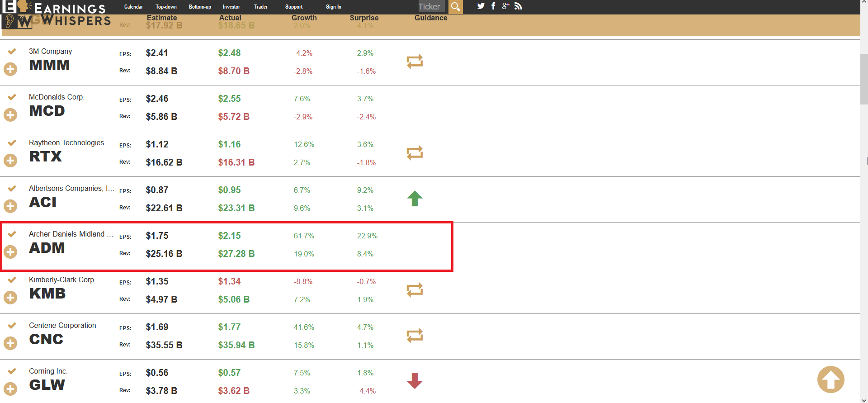Click the plus icon next to GLW
This screenshot has height=403, width=868.
click(10, 389)
